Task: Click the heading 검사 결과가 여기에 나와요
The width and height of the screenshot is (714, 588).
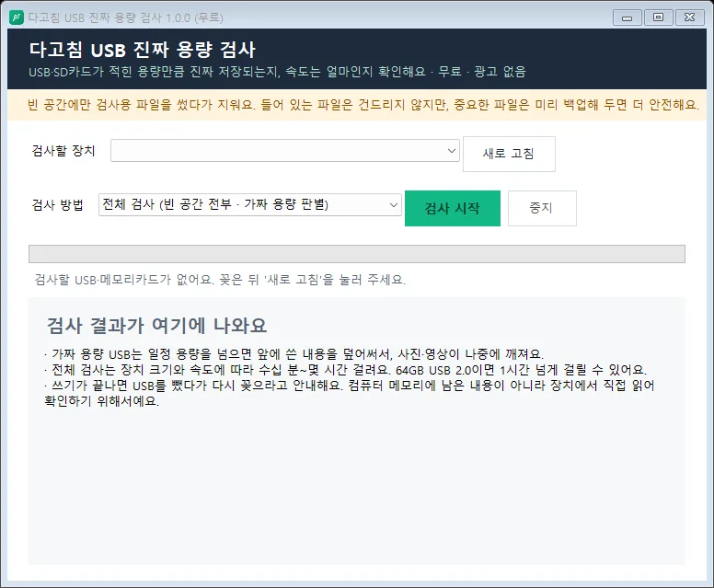Action: [156, 326]
